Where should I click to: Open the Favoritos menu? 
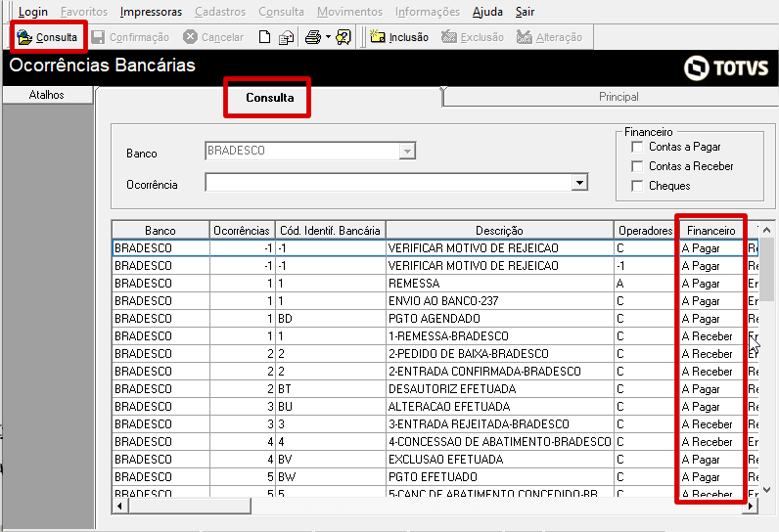(84, 12)
